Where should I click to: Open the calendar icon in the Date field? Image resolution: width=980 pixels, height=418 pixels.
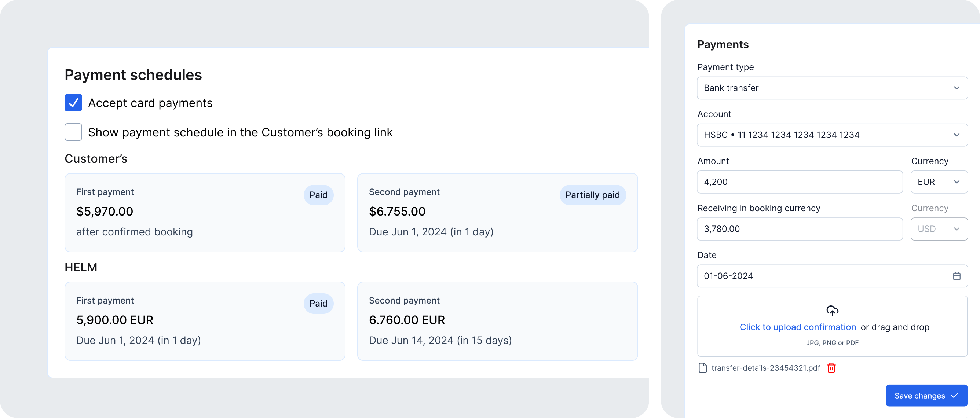click(x=957, y=276)
